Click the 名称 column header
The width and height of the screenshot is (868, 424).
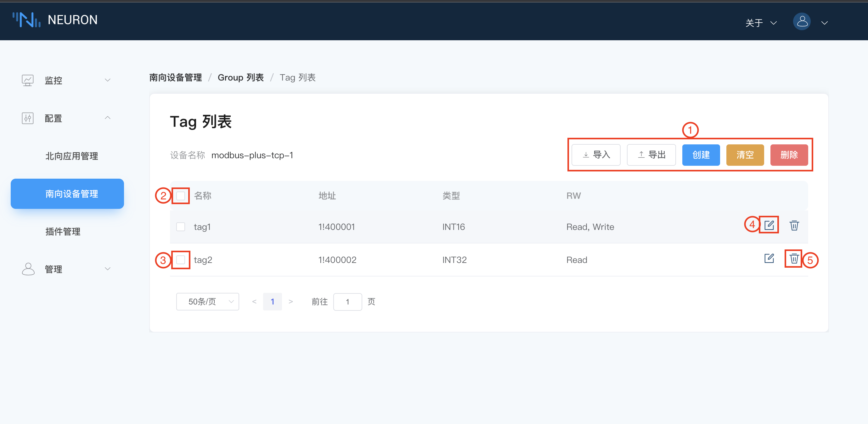[202, 196]
